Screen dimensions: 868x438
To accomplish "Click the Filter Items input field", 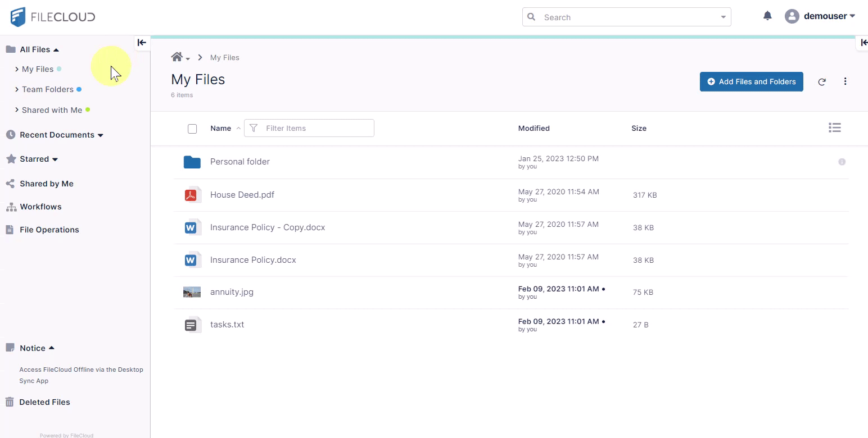I will 316,128.
